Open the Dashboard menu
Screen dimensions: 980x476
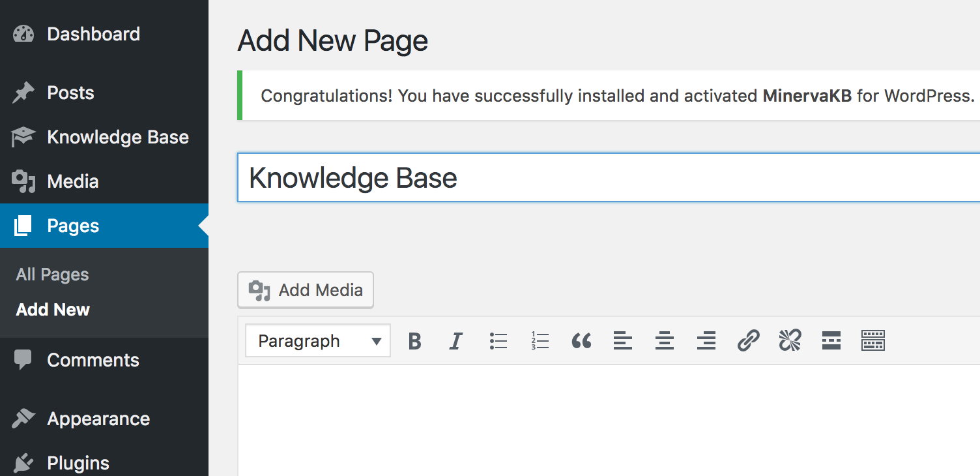tap(93, 34)
